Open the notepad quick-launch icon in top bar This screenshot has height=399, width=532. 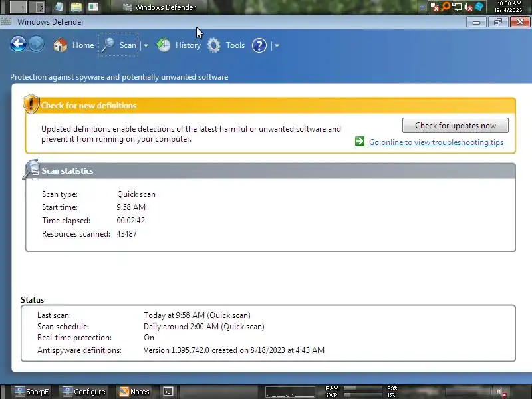tap(59, 7)
